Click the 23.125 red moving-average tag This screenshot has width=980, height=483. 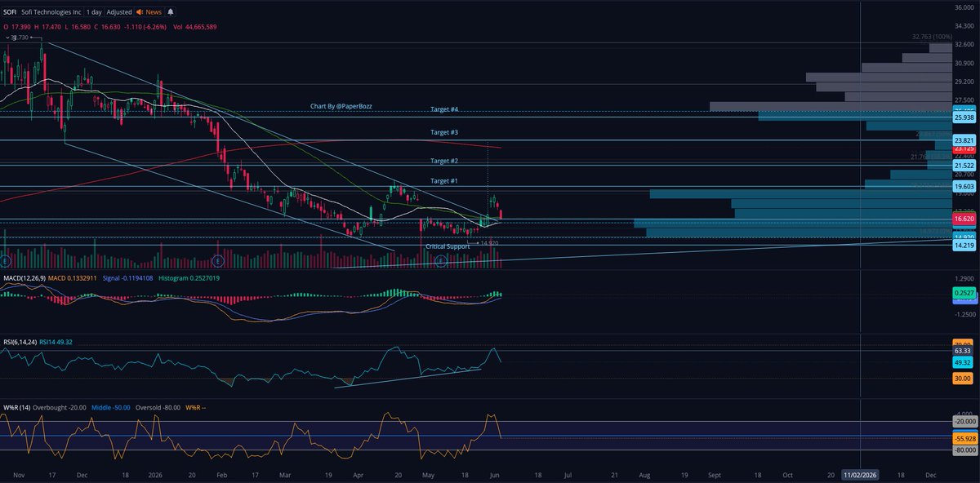click(x=964, y=149)
